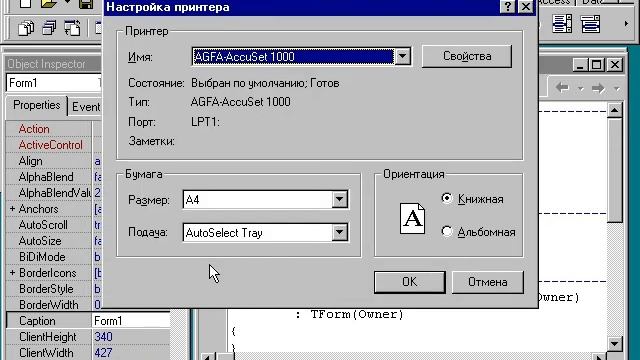Click scroll down arrow in code editor

(614, 343)
